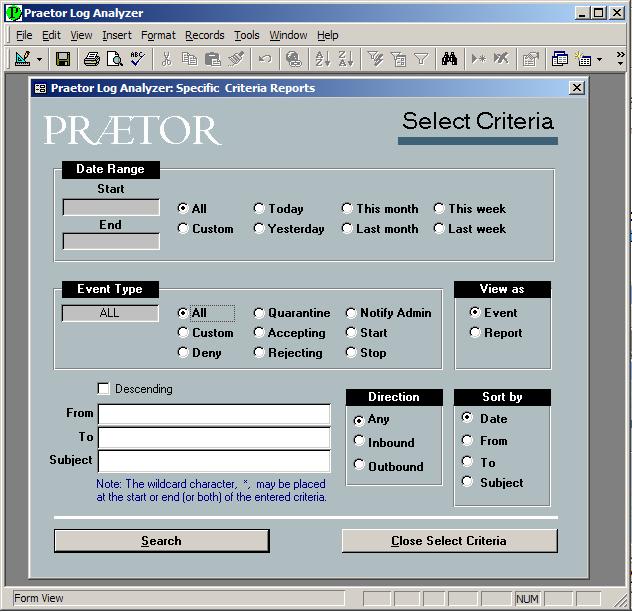Open the Help menu
This screenshot has width=632, height=612.
pyautogui.click(x=327, y=35)
